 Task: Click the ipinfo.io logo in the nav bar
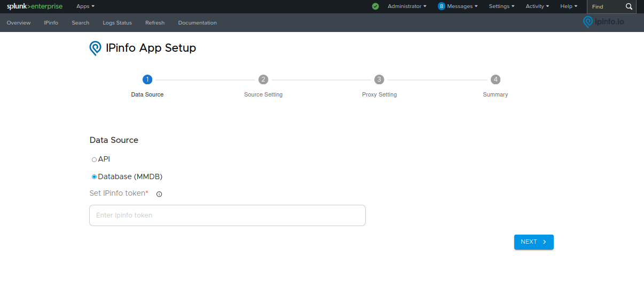603,22
